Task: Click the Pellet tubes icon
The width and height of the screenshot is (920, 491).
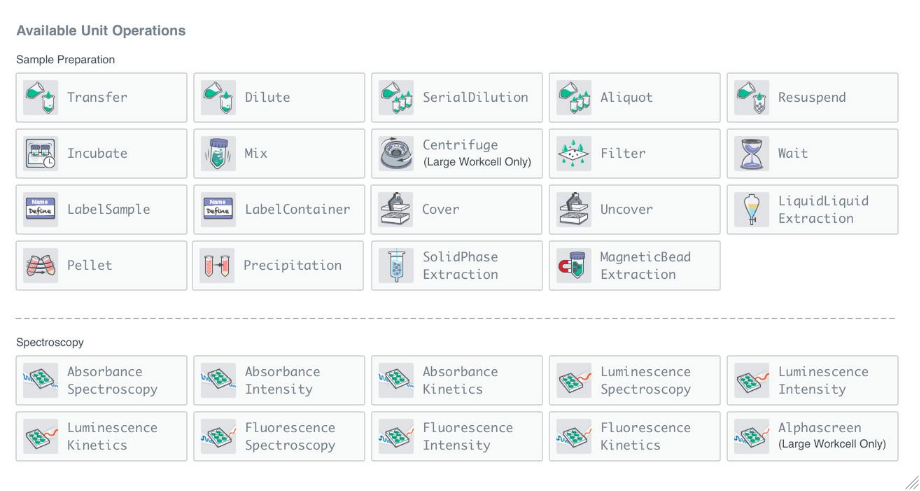Action: 40,266
